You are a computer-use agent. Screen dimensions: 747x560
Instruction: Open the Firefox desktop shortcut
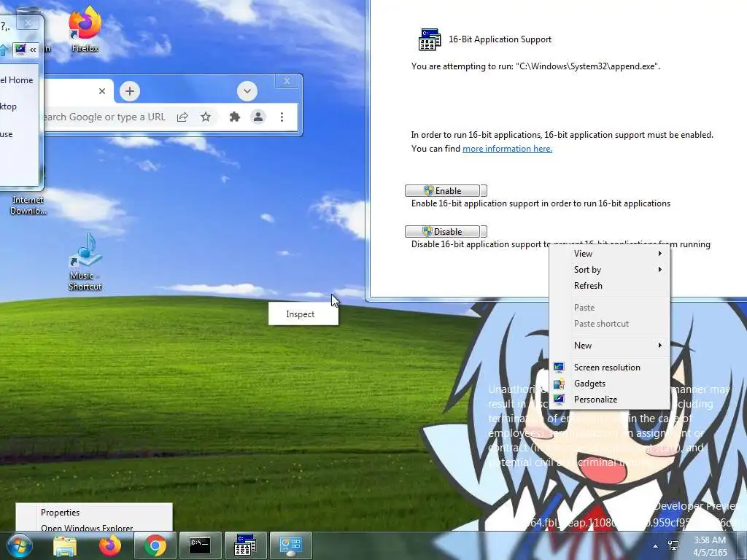(85, 28)
